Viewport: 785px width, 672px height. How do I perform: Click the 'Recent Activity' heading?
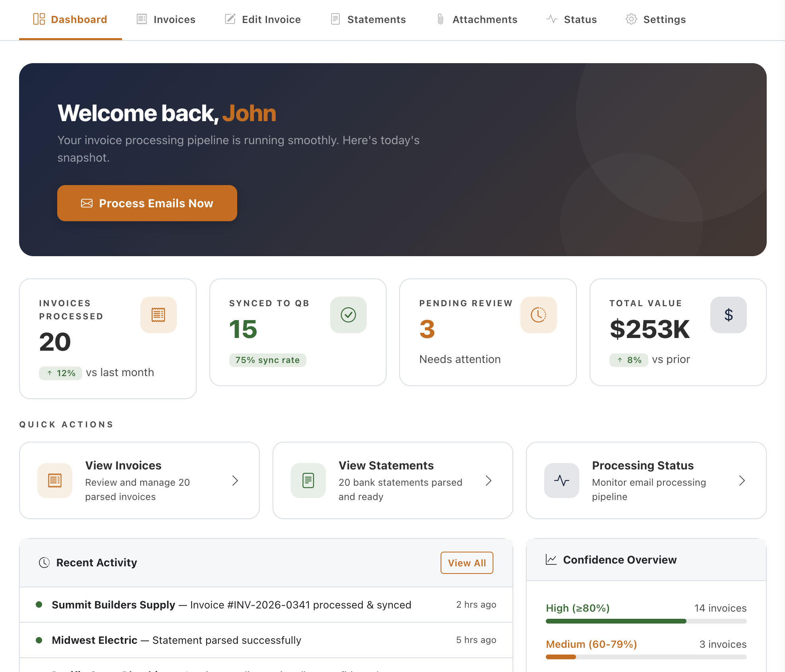pyautogui.click(x=97, y=562)
